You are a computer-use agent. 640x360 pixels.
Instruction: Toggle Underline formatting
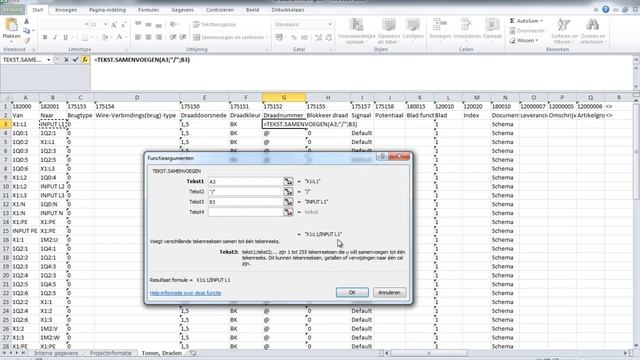65,37
